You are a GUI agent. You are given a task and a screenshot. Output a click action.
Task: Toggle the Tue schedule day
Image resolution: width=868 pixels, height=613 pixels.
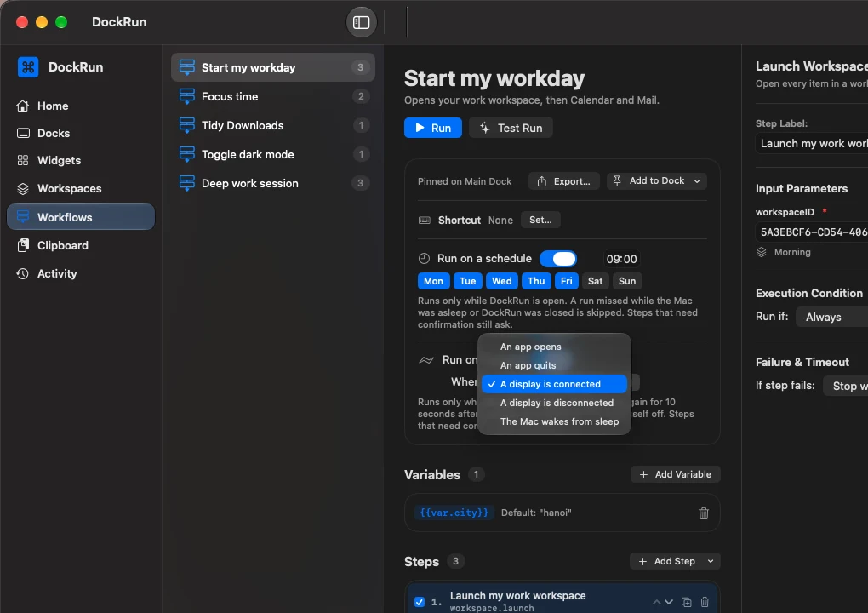pyautogui.click(x=468, y=281)
